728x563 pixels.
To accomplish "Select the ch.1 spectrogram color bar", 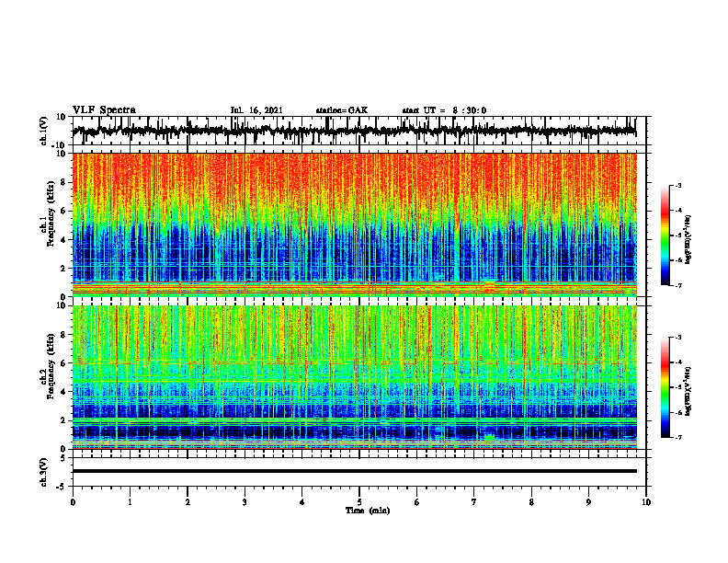I will [665, 236].
